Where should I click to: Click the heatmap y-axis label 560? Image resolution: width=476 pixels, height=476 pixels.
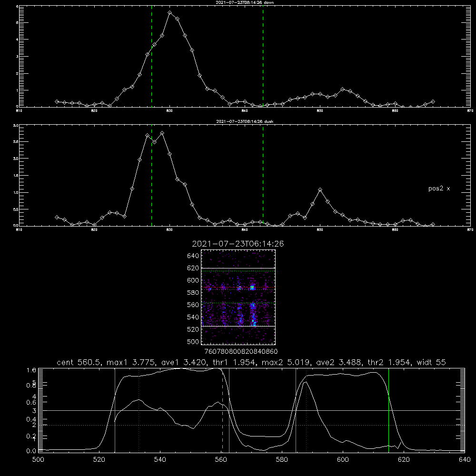[x=193, y=305]
